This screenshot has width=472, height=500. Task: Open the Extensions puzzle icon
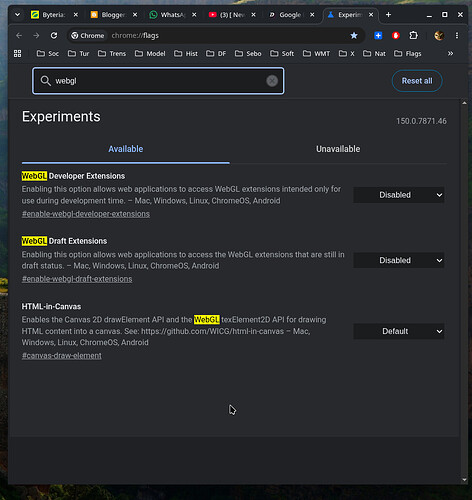(x=413, y=35)
